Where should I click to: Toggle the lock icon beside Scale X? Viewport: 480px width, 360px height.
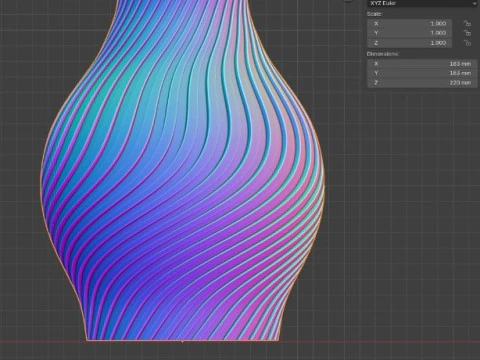(467, 23)
